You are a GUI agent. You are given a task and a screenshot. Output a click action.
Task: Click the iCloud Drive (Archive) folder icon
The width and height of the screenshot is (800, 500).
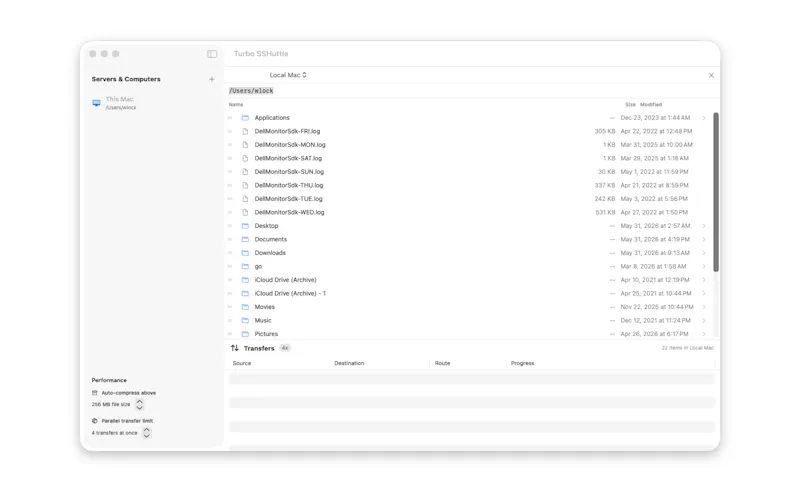click(x=245, y=280)
